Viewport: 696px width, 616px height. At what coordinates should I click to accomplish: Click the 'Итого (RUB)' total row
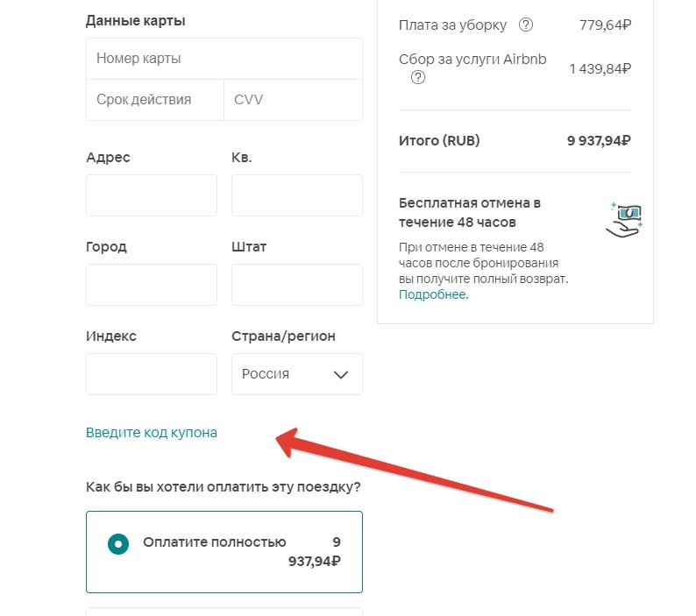point(514,141)
